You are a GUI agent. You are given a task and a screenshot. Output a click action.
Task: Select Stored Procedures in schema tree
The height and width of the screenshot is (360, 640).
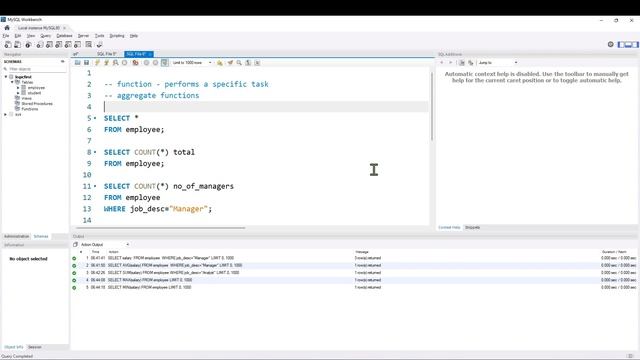tap(37, 104)
